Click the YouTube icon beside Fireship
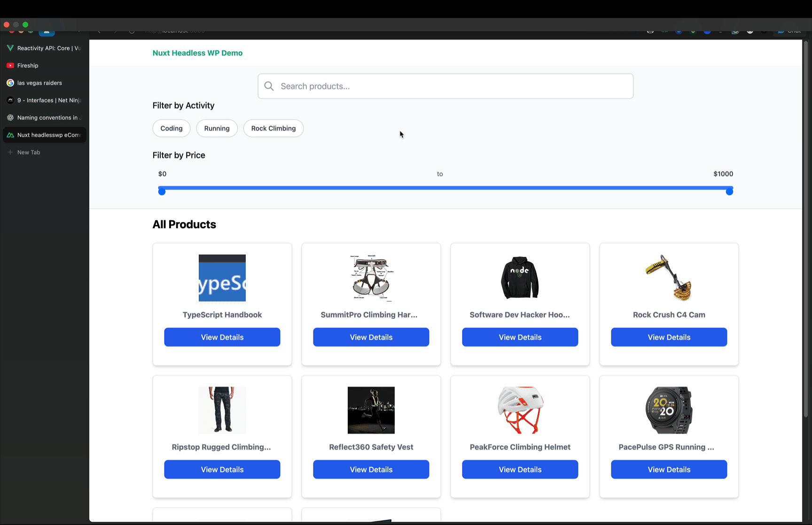 [10, 65]
